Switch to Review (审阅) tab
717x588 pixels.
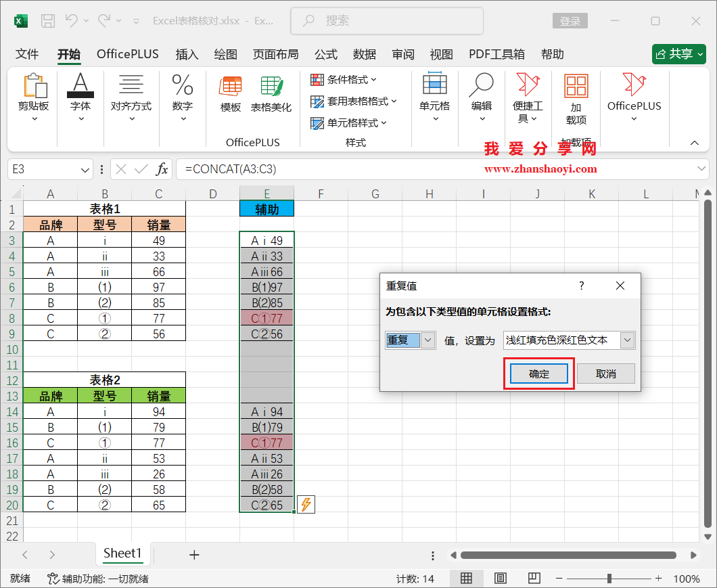pyautogui.click(x=403, y=54)
